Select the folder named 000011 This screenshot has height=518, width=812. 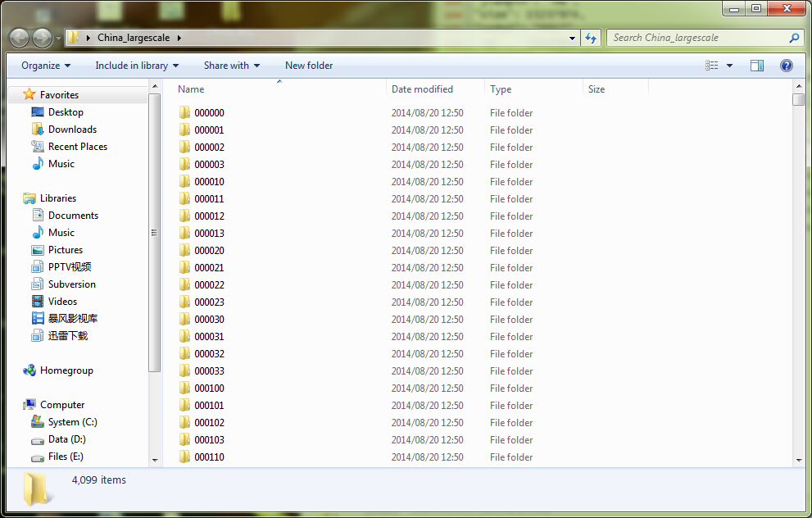(x=209, y=199)
